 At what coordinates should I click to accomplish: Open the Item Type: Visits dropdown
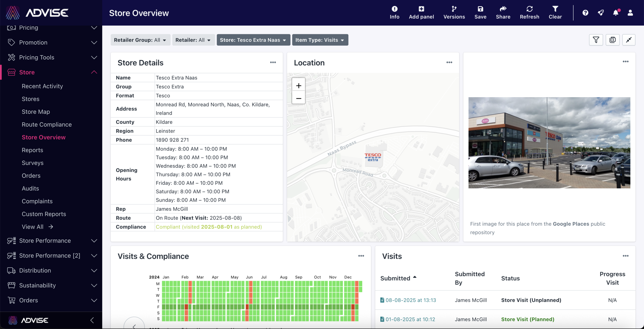click(320, 40)
